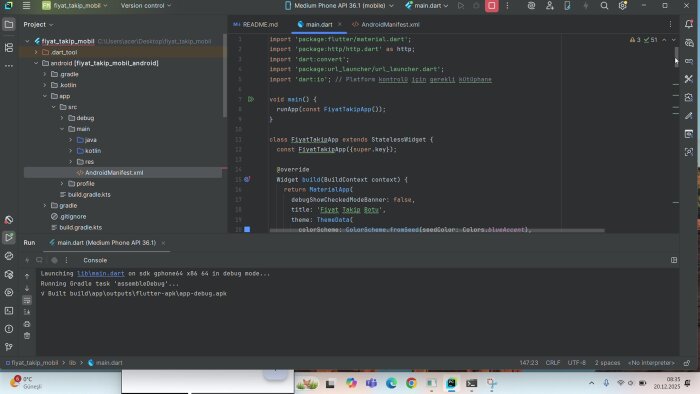Toggle the Run console layout icon at far right
This screenshot has height=394, width=700.
pos(674,260)
